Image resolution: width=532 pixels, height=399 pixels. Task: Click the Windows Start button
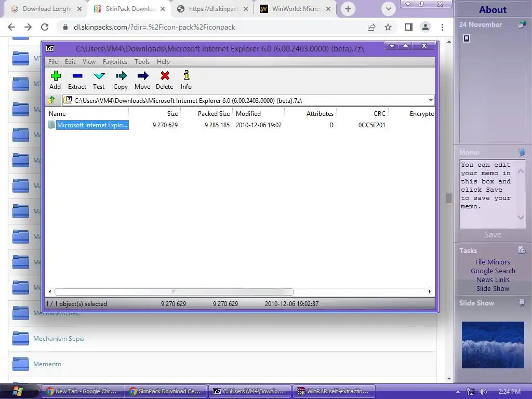[x=18, y=391]
